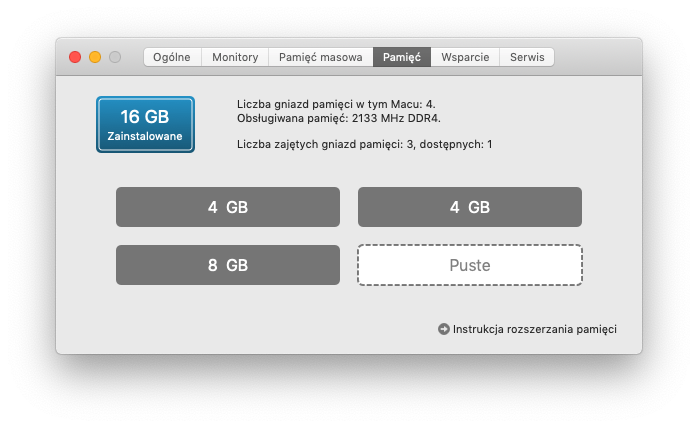698x428 pixels.
Task: Select the 8 GB memory slot
Action: (x=228, y=265)
